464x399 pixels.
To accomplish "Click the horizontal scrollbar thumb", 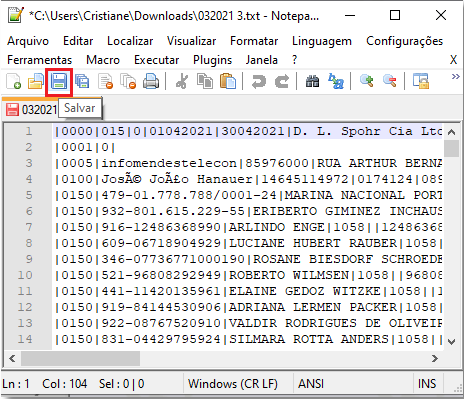I will tap(80, 358).
